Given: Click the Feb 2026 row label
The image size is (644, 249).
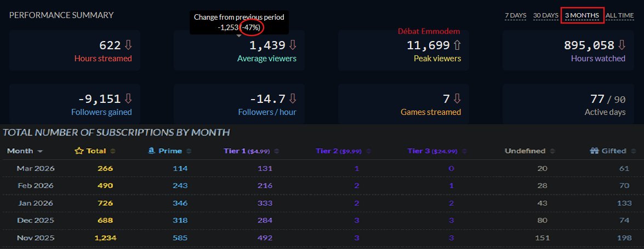Looking at the screenshot, I should [x=36, y=186].
